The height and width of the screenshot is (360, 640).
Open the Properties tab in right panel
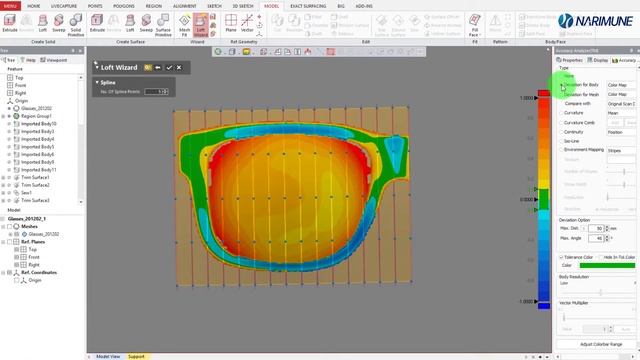point(570,60)
